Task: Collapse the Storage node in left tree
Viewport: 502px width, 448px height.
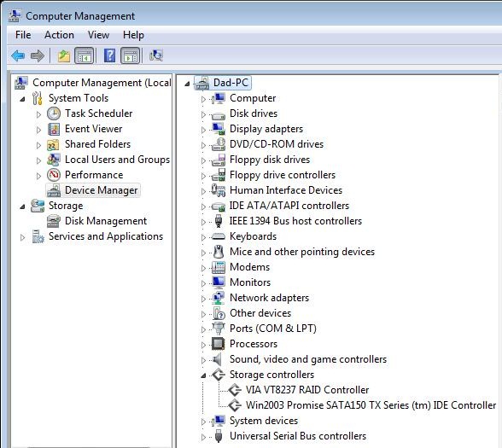Action: pos(22,207)
